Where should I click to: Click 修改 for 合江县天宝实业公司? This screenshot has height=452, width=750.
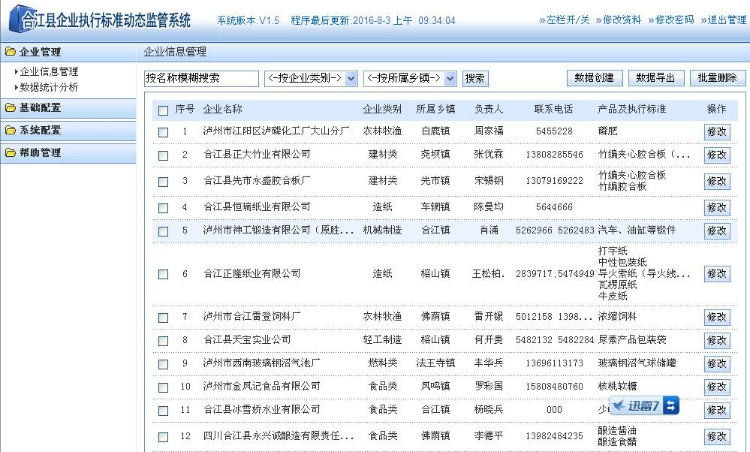point(717,341)
